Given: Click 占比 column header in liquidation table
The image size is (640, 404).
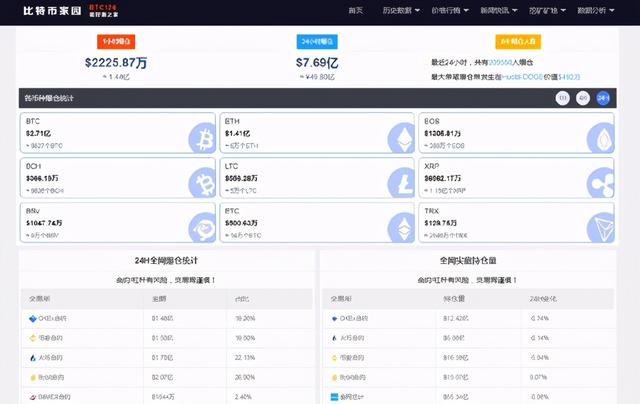Looking at the screenshot, I should click(242, 299).
